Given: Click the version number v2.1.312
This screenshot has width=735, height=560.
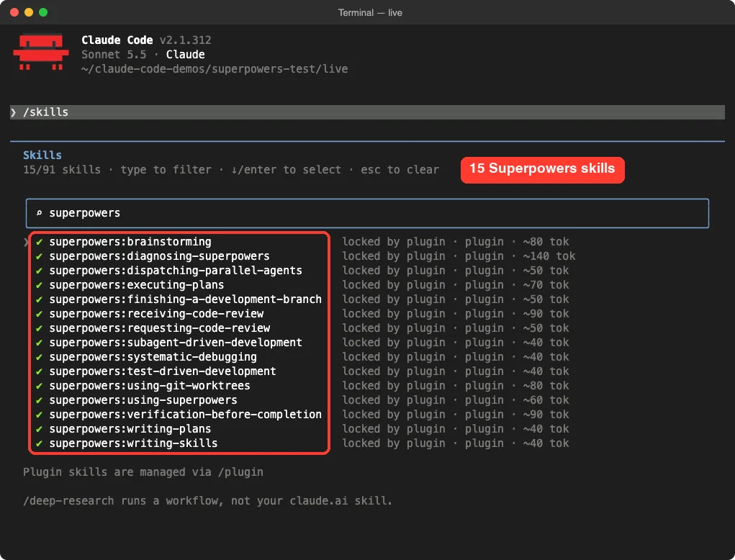Looking at the screenshot, I should 185,40.
